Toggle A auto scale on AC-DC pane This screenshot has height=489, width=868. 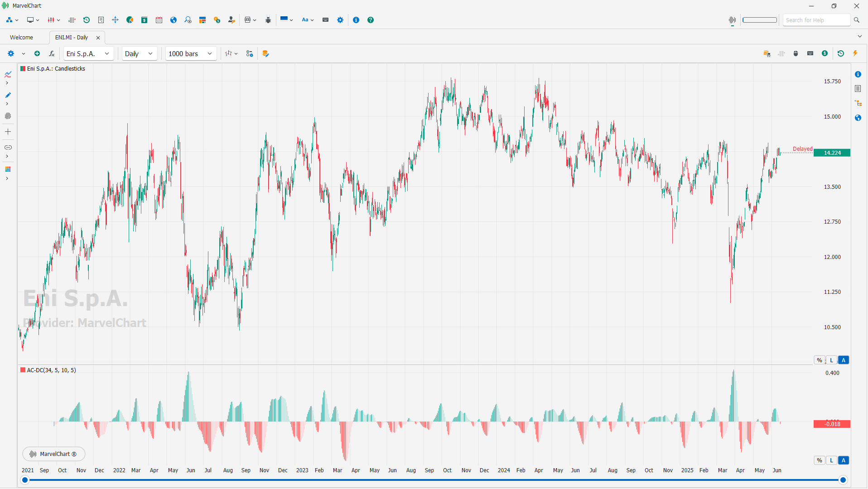click(844, 460)
